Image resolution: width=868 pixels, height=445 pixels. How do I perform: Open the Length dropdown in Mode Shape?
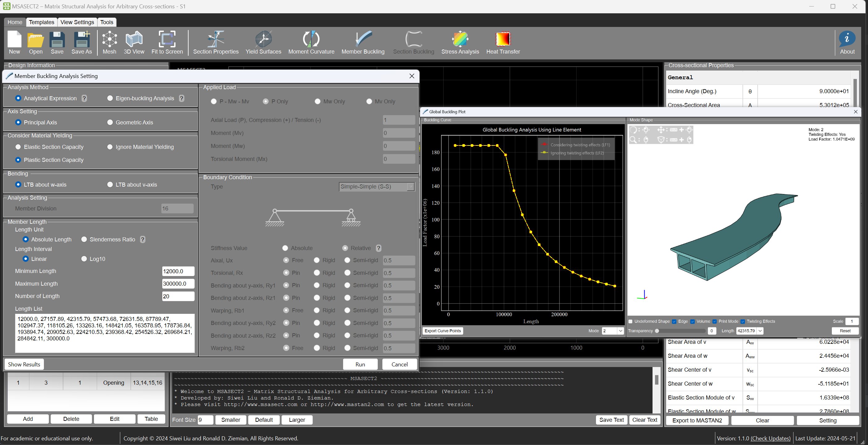[x=760, y=331]
